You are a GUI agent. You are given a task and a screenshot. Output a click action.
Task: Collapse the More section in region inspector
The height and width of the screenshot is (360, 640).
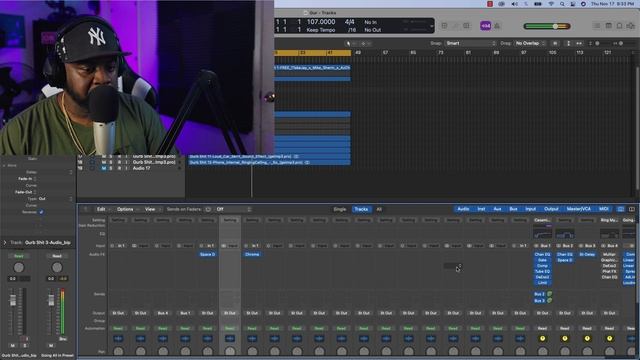[4, 165]
